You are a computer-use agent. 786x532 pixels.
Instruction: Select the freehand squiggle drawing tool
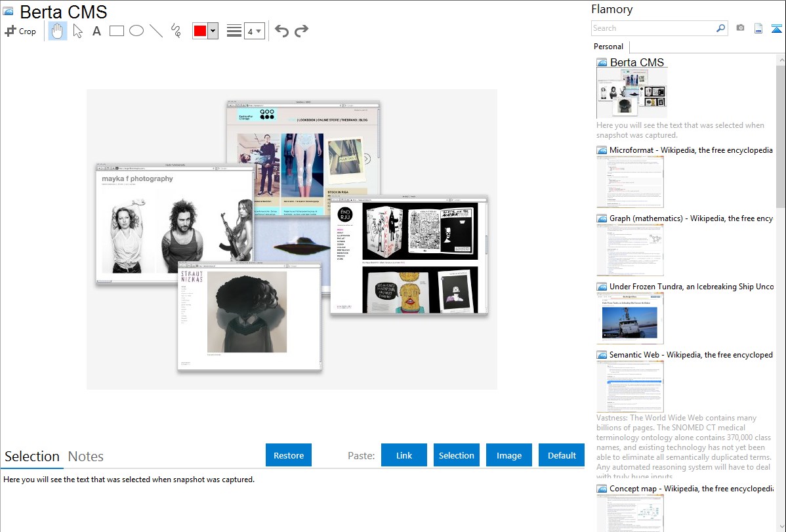[x=176, y=31]
